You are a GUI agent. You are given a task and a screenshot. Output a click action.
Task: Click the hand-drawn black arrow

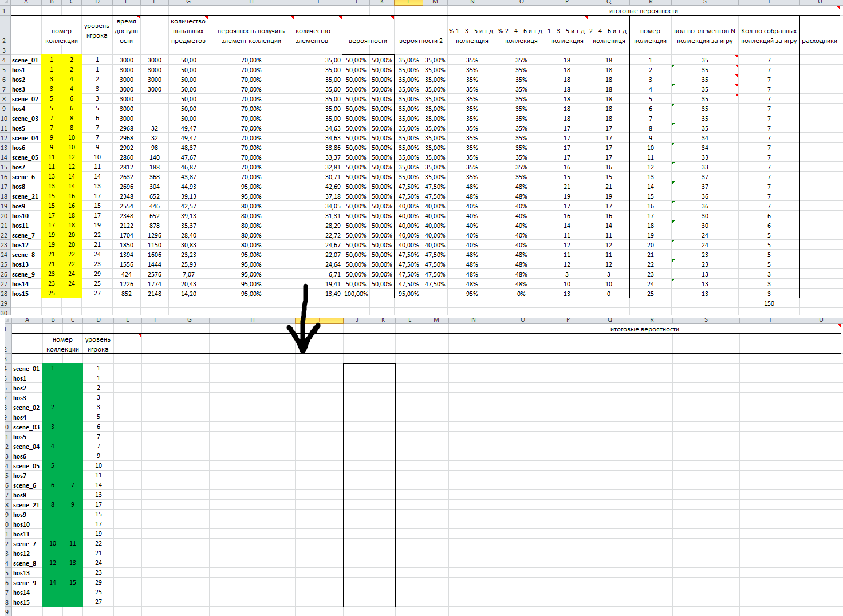(304, 321)
